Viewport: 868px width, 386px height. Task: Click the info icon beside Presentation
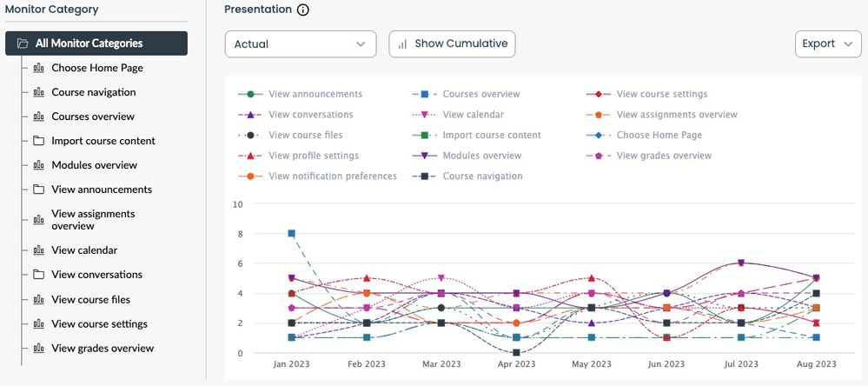coord(302,10)
